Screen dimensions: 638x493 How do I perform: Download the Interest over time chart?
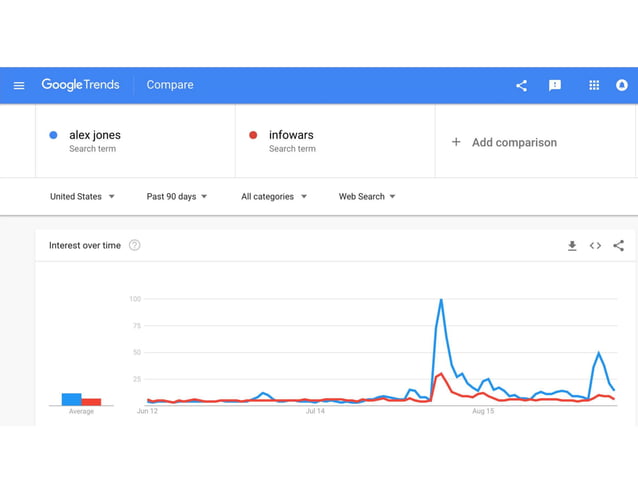point(572,246)
